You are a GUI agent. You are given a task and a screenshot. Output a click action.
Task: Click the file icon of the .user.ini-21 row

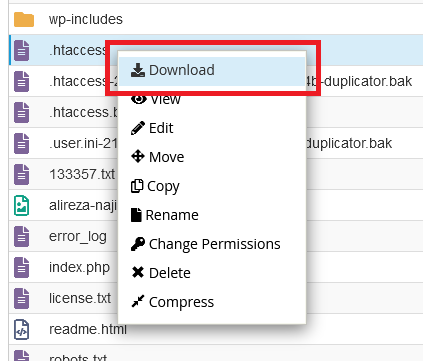[x=22, y=143]
